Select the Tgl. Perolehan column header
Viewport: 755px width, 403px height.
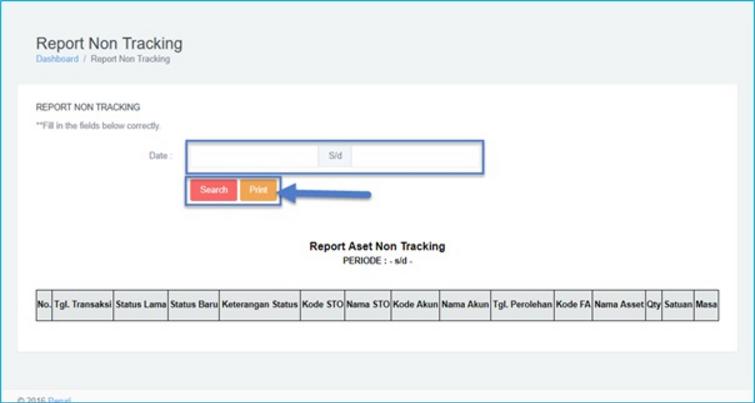[522, 303]
